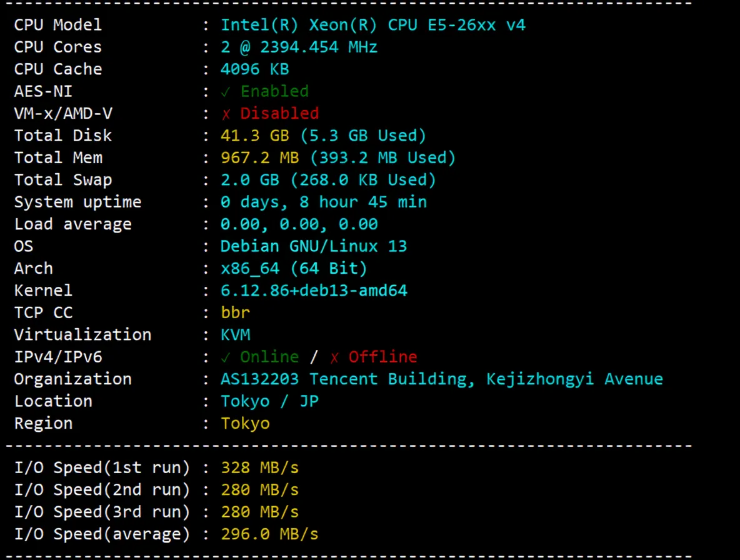This screenshot has height=560, width=740.
Task: Click the 'Organization' label
Action: tap(72, 379)
